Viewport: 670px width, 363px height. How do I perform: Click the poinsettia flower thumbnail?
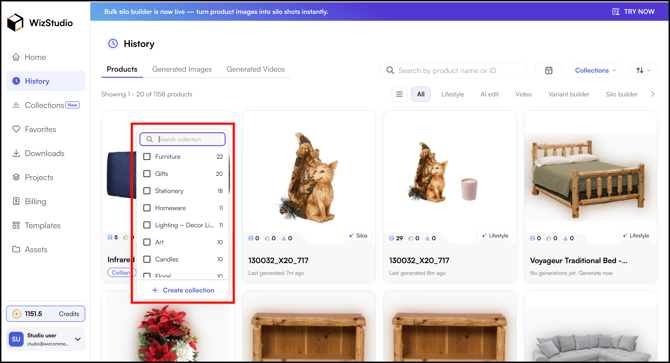(x=168, y=334)
